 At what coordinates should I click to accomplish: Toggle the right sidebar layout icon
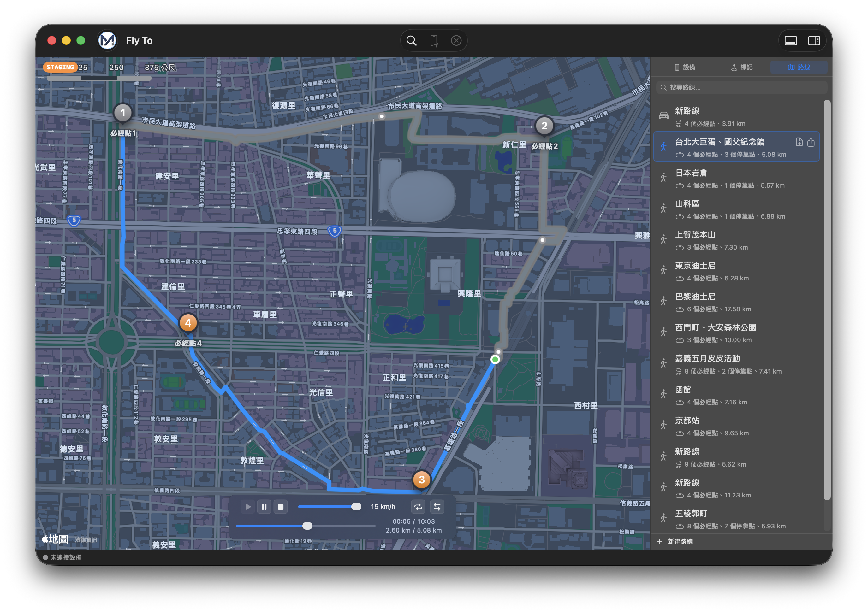pos(814,40)
